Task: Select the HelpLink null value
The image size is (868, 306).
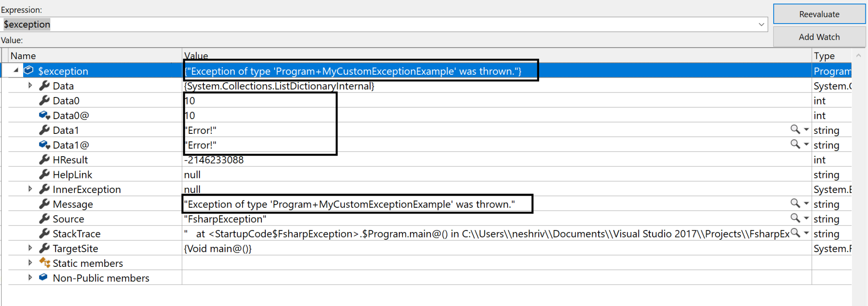Action: click(x=192, y=174)
